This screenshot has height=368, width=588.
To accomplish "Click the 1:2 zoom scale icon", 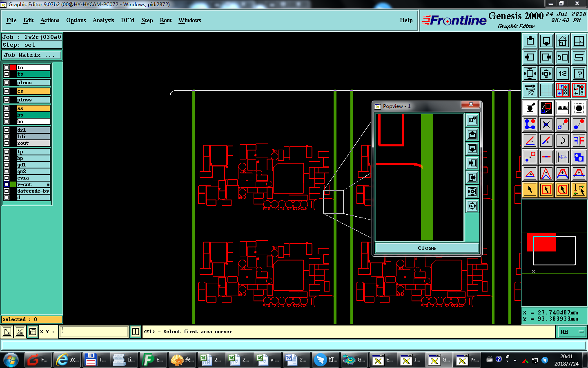I will pos(563,74).
